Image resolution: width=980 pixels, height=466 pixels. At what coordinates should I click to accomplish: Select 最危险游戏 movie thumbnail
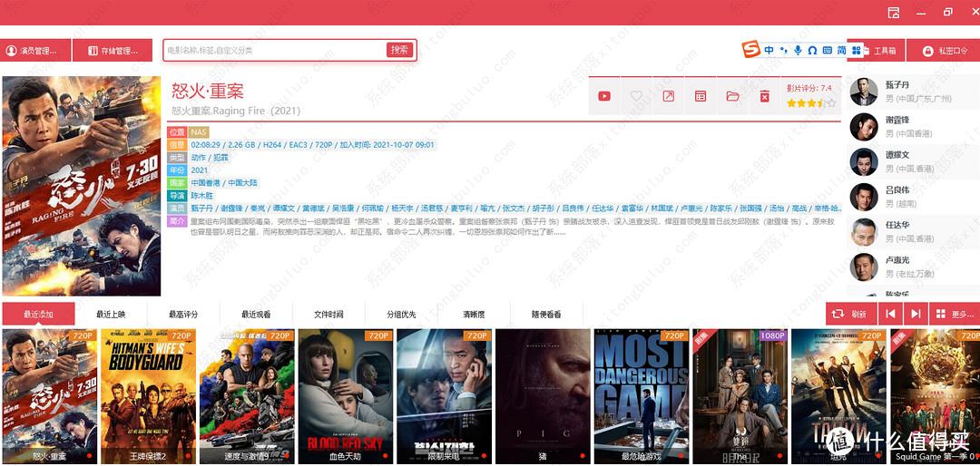(642, 397)
